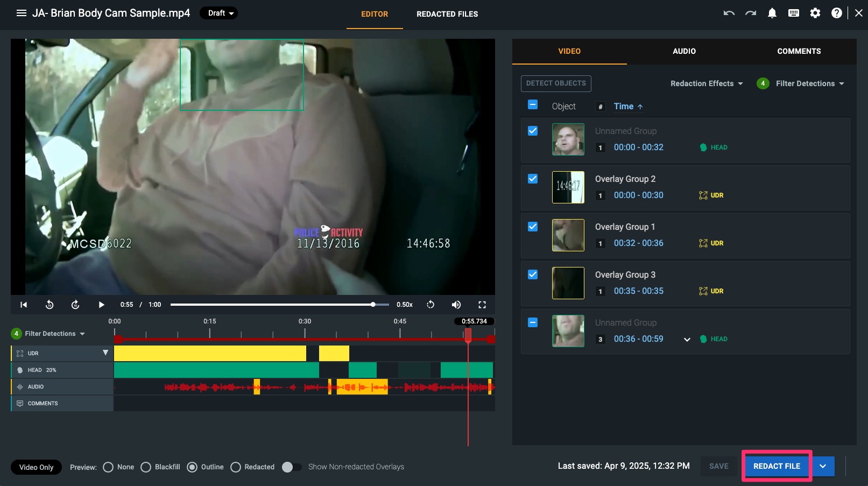This screenshot has height=486, width=868.
Task: Open settings gear icon
Action: (x=815, y=13)
